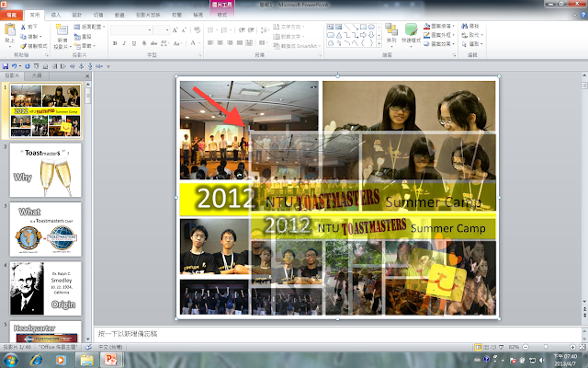Open the Shape Effects dropdown

pos(439,43)
